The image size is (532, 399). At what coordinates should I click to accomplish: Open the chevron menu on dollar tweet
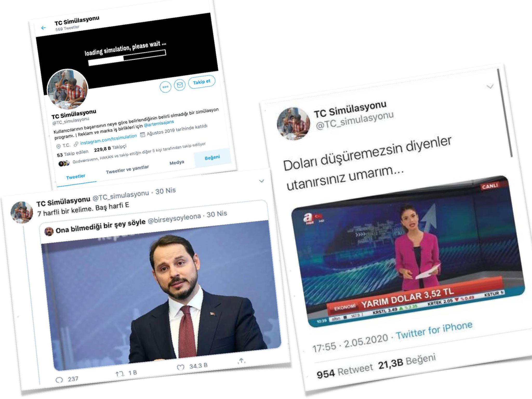pyautogui.click(x=490, y=87)
